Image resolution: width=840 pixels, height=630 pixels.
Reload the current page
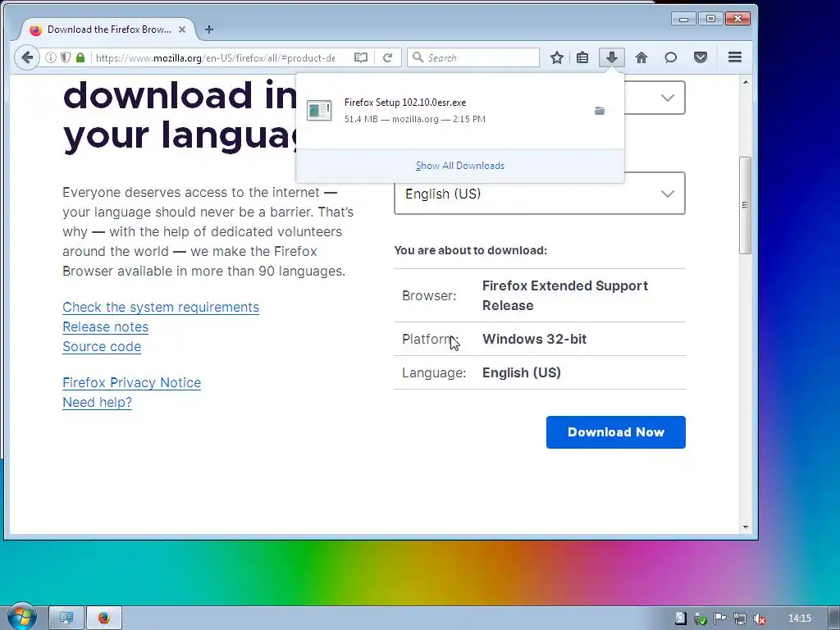click(388, 57)
